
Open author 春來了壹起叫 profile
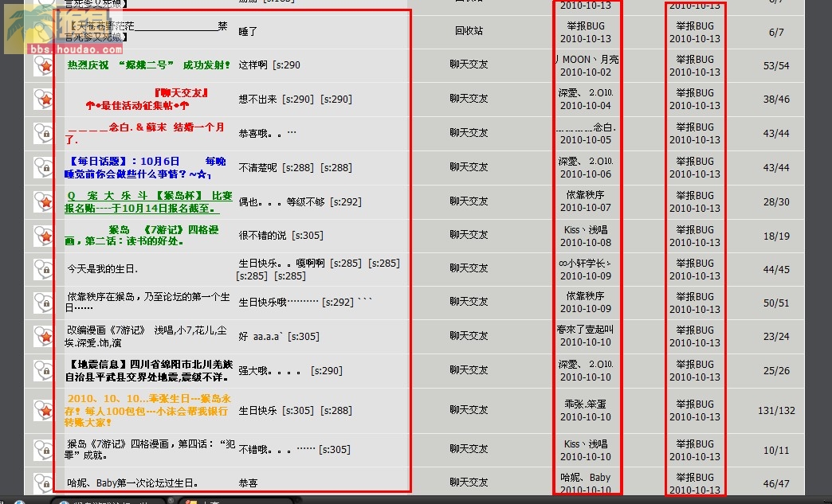585,330
